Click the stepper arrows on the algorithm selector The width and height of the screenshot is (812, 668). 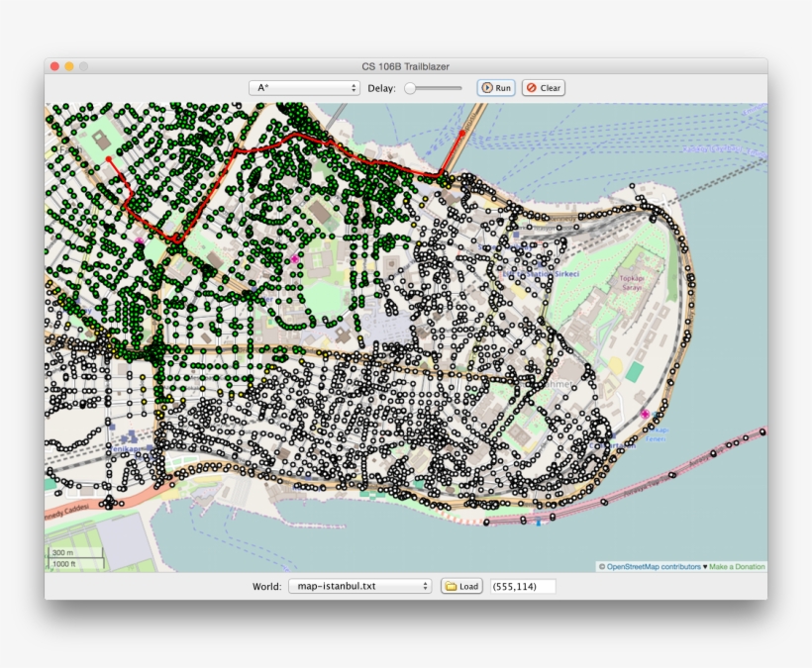[355, 87]
